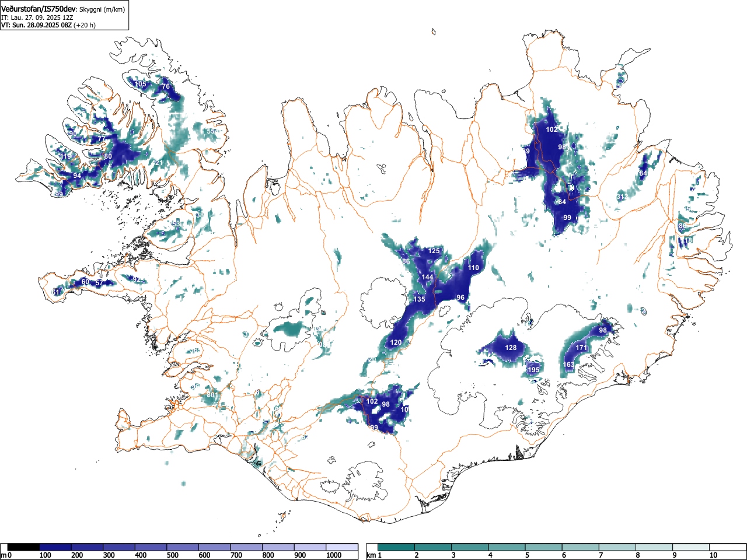Click the map value 77
The width and height of the screenshot is (747, 560).
[101, 139]
